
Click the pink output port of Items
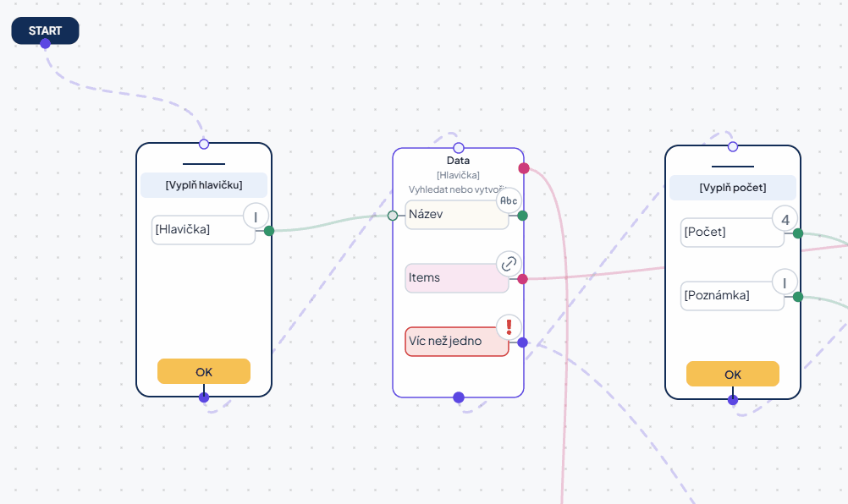522,279
